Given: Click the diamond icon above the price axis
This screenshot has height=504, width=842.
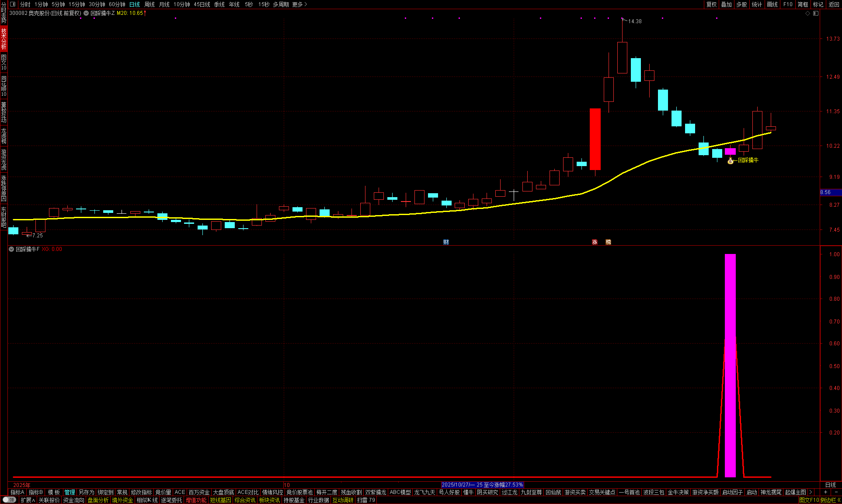Looking at the screenshot, I should click(x=808, y=13).
